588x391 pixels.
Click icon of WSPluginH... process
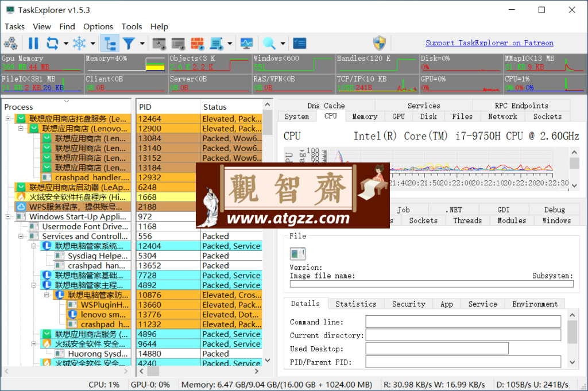click(x=72, y=305)
